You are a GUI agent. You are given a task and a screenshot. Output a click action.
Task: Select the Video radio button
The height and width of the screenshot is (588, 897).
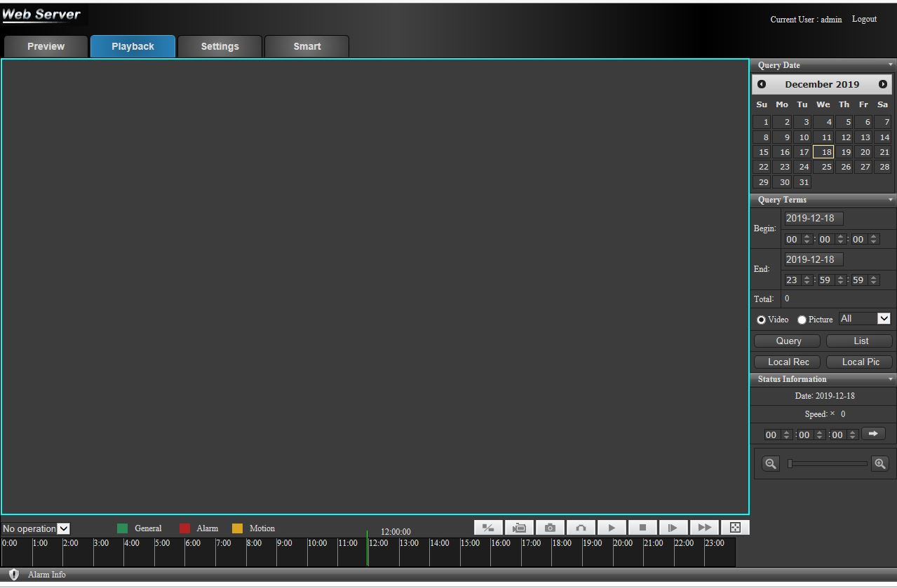[761, 320]
